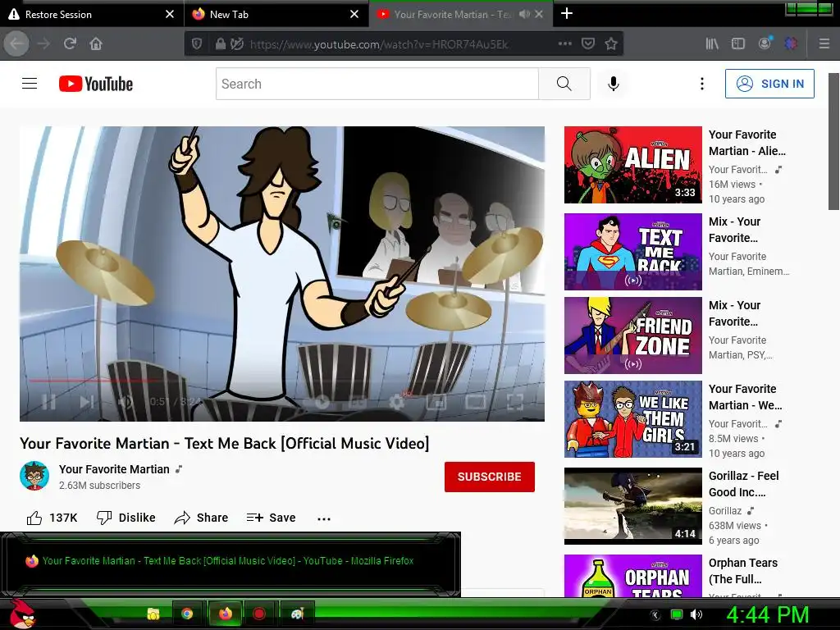Seek on the red video progress bar
The image size is (840, 630).
pyautogui.click(x=282, y=381)
